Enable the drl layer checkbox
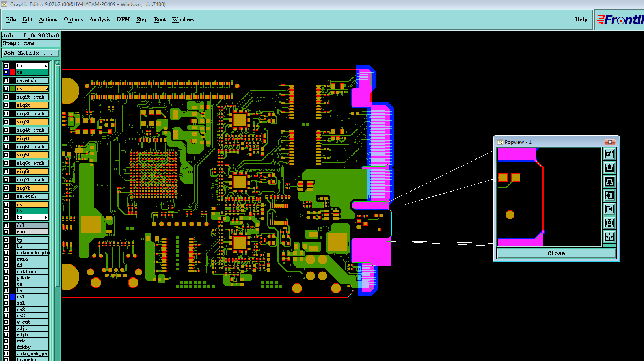Image resolution: width=644 pixels, height=361 pixels. [x=6, y=225]
